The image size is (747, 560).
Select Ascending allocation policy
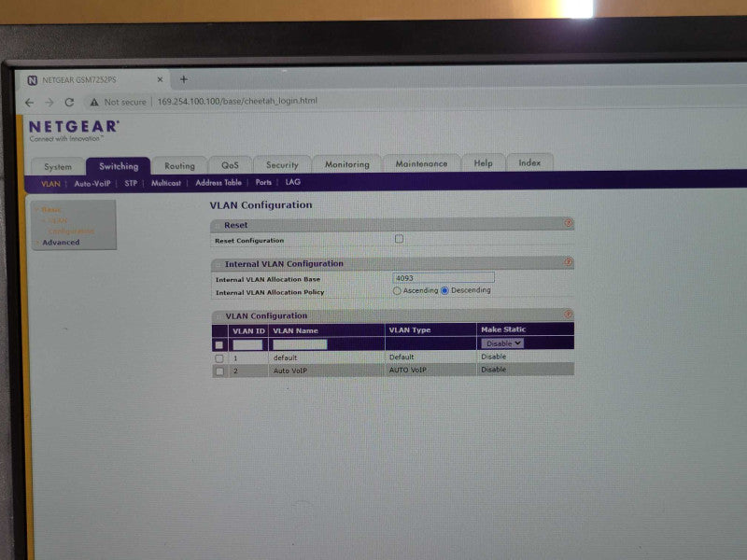tap(397, 290)
